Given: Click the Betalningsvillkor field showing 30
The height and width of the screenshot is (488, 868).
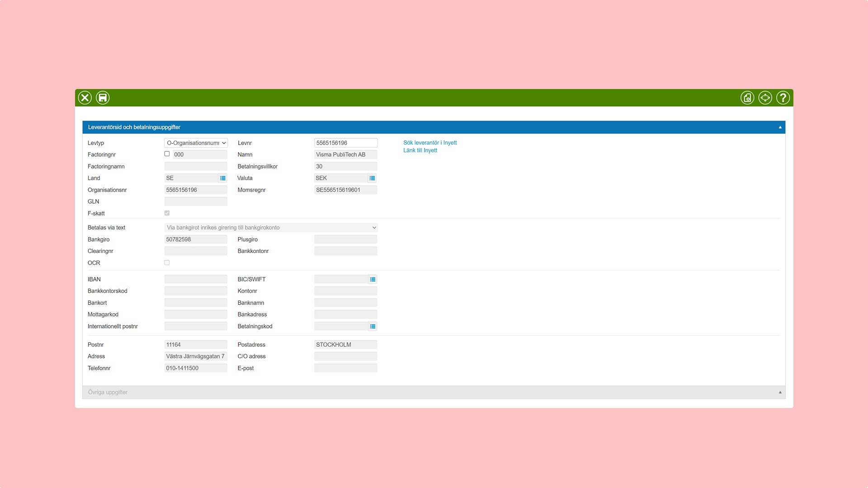Looking at the screenshot, I should (x=346, y=166).
